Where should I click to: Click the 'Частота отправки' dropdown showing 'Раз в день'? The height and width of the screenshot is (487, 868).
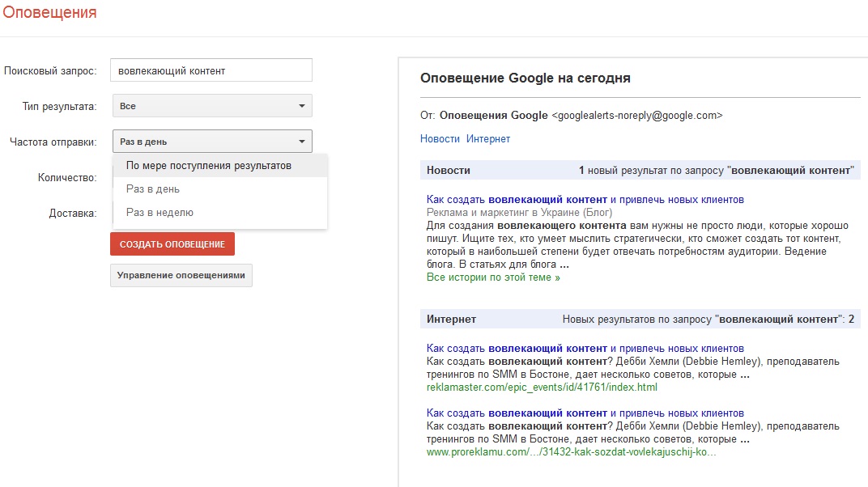[x=212, y=142]
